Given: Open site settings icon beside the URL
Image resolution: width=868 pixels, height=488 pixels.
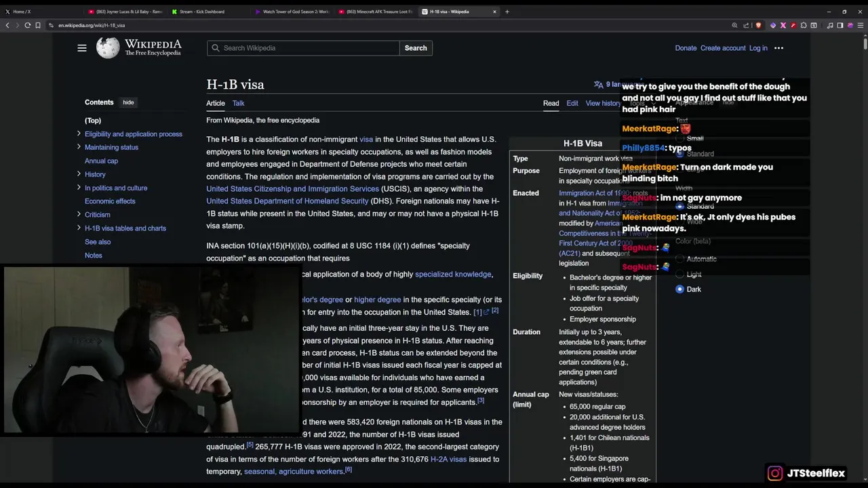Looking at the screenshot, I should tap(52, 25).
